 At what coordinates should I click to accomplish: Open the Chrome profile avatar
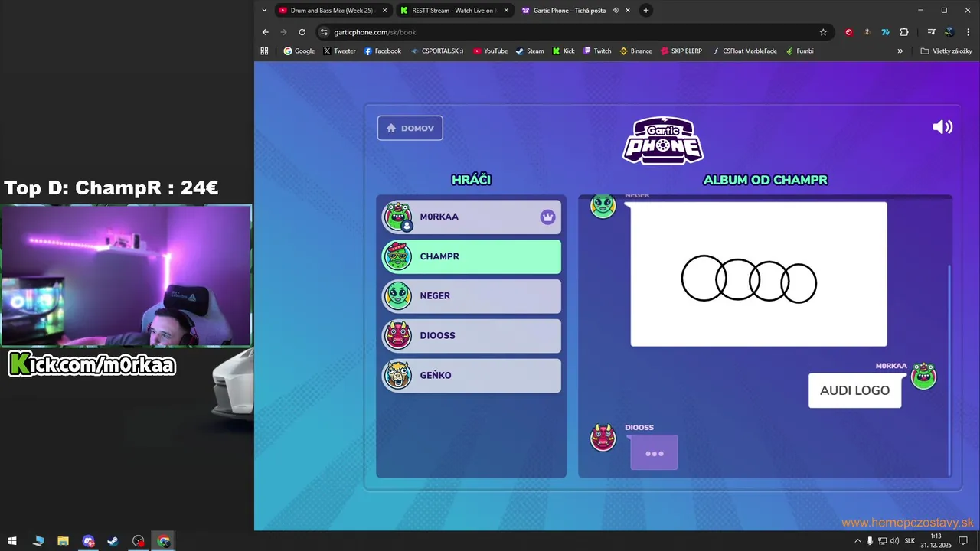(x=949, y=32)
